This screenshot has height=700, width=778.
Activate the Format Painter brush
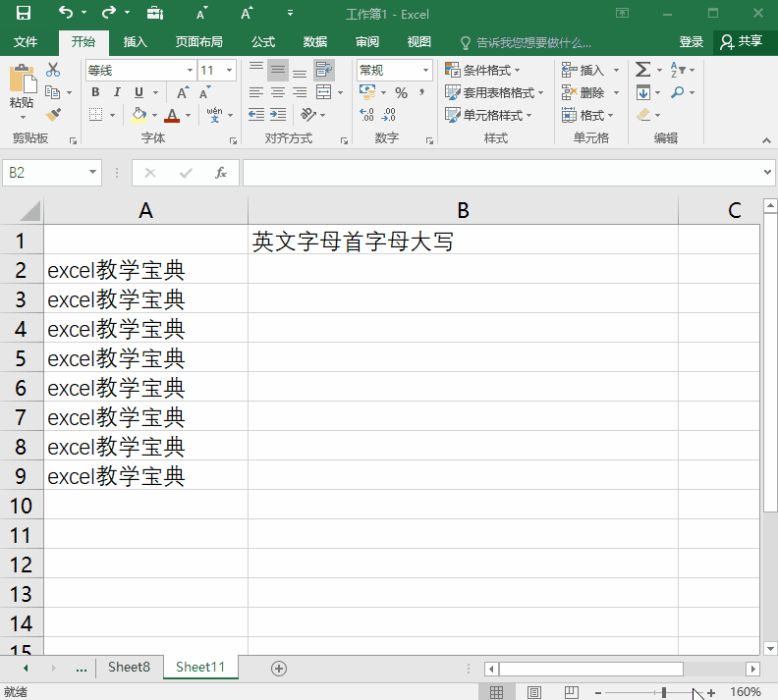pyautogui.click(x=53, y=115)
